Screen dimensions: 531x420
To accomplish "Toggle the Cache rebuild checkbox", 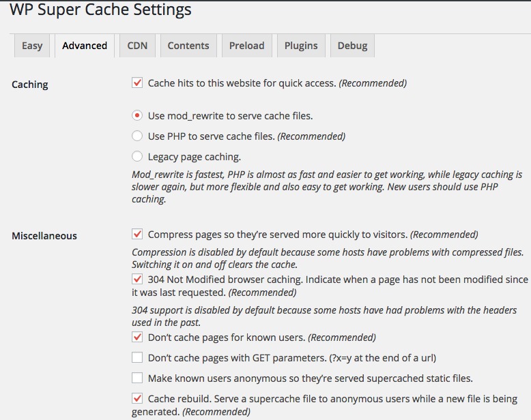I will coord(137,399).
